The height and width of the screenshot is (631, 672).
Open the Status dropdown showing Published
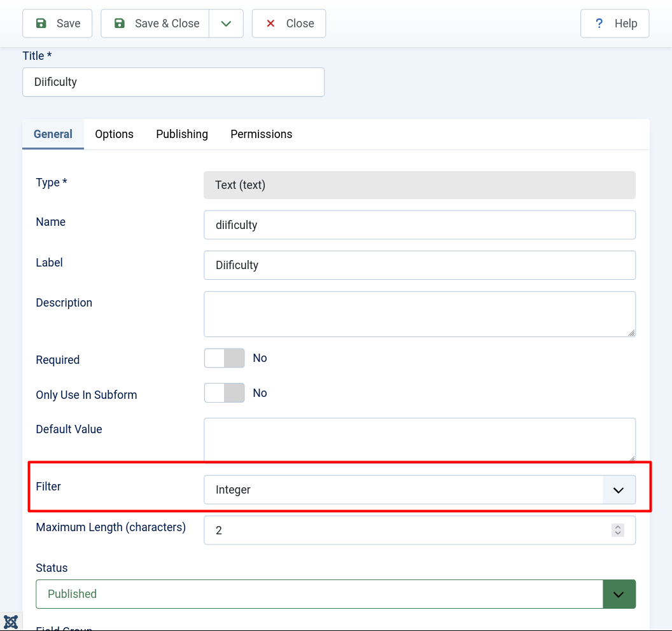(318, 593)
